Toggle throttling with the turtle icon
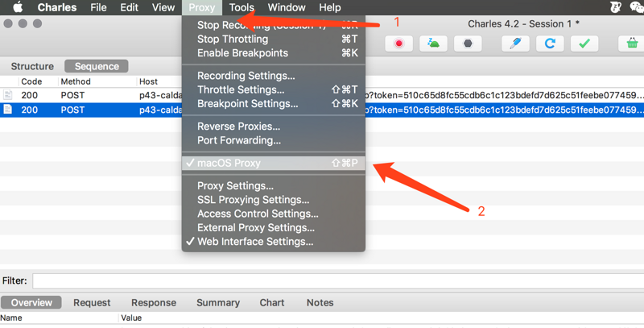Screen dimensions: 644x328 point(433,44)
